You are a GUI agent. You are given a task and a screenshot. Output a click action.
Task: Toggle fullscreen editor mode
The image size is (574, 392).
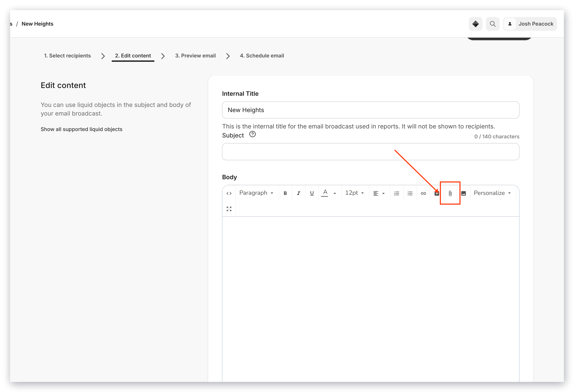pos(229,209)
